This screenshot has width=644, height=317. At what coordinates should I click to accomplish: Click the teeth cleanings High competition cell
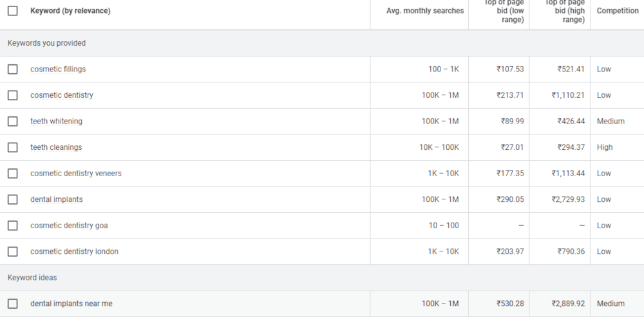point(605,147)
